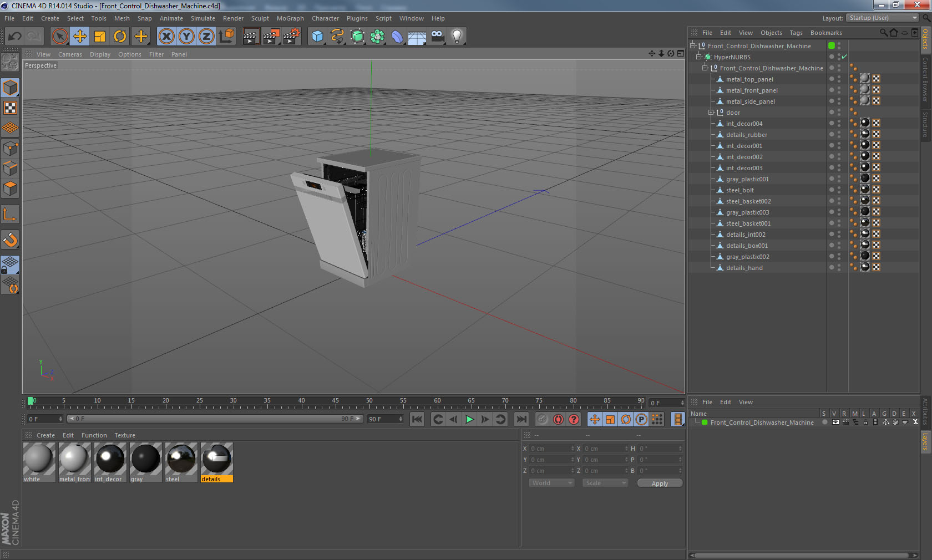Image resolution: width=932 pixels, height=560 pixels.
Task: Toggle Y axis lock
Action: 186,37
